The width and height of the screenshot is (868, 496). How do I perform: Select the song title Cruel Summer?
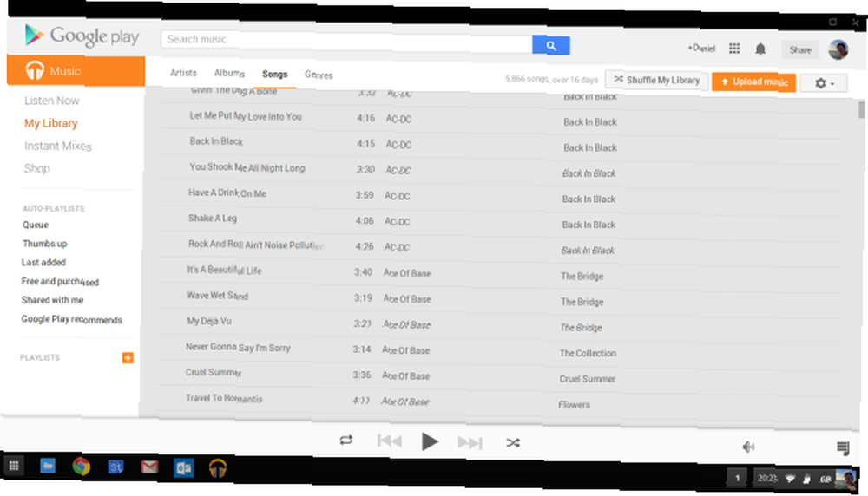pyautogui.click(x=214, y=372)
